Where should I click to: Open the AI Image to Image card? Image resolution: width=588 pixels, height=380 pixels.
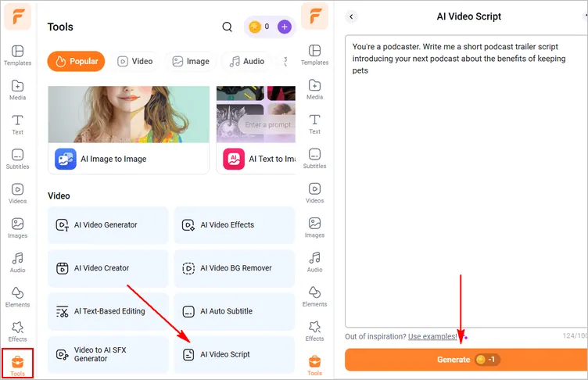click(129, 159)
